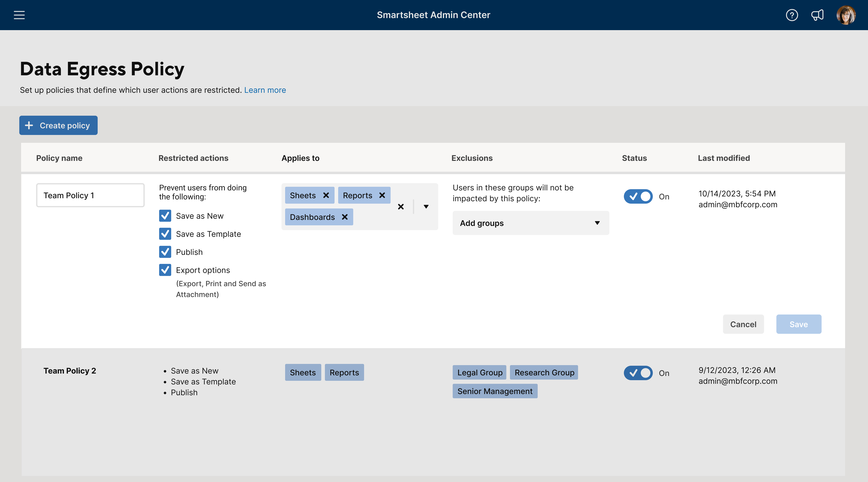Uncheck the Save as New restriction

165,215
